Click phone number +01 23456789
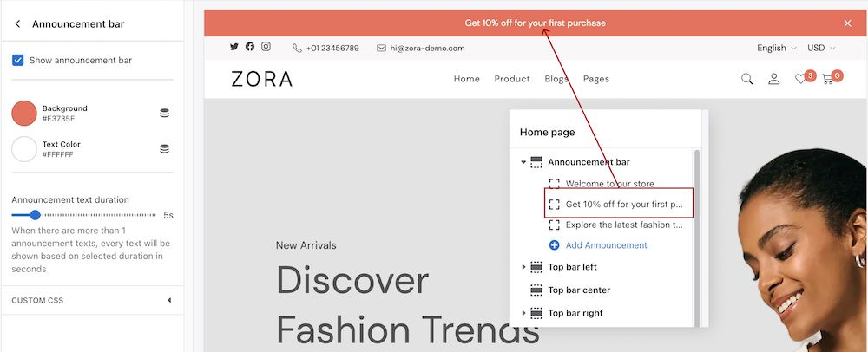This screenshot has width=868, height=352. point(332,48)
